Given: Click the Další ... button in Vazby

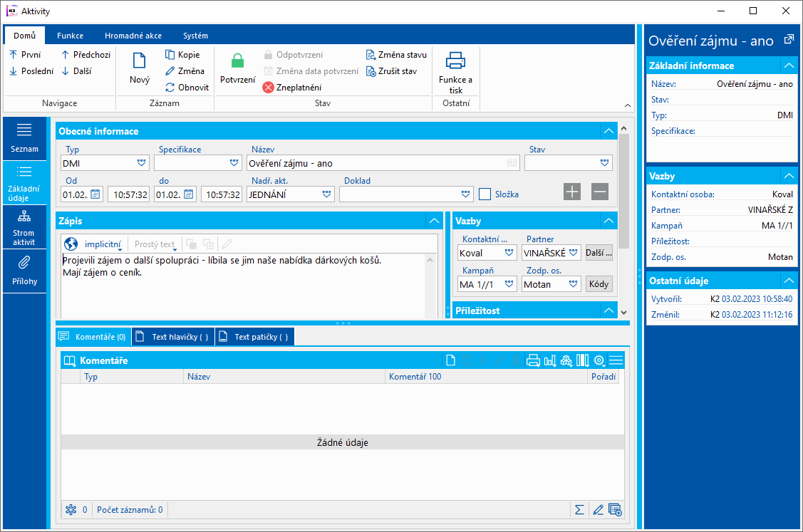Looking at the screenshot, I should [599, 252].
